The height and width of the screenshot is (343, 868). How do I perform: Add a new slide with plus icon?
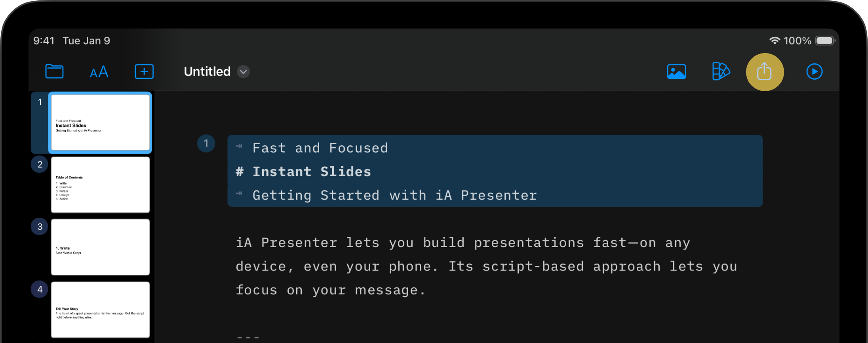tap(144, 72)
